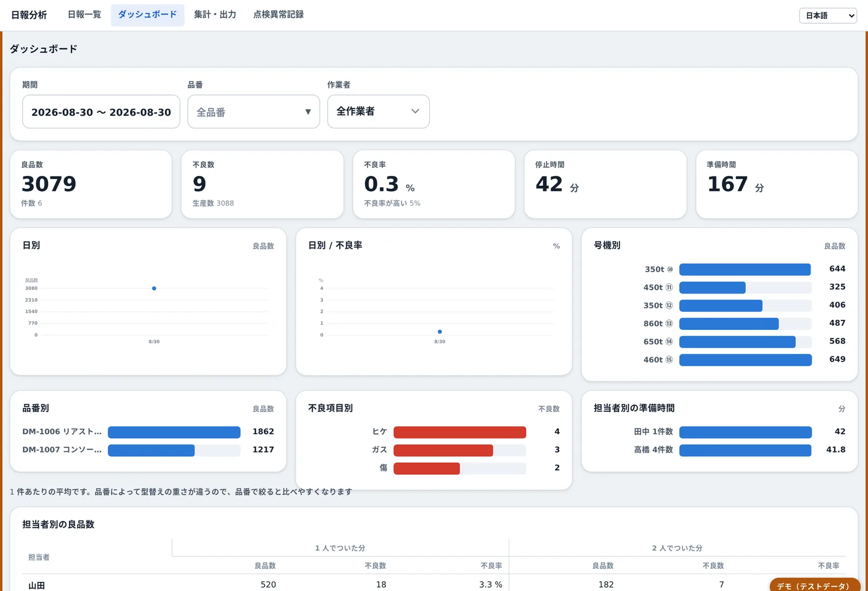The height and width of the screenshot is (591, 868).
Task: Click the 準備時間 167 分 card
Action: pyautogui.click(x=777, y=185)
